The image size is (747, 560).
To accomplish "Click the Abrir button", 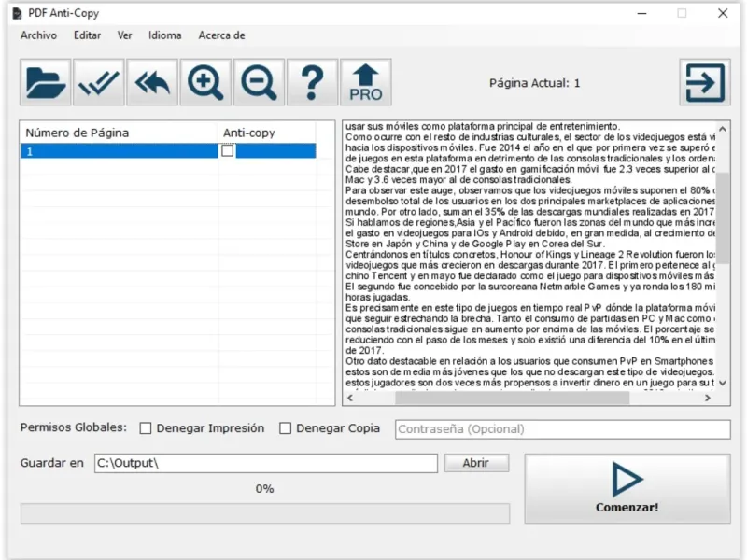I will pyautogui.click(x=476, y=463).
